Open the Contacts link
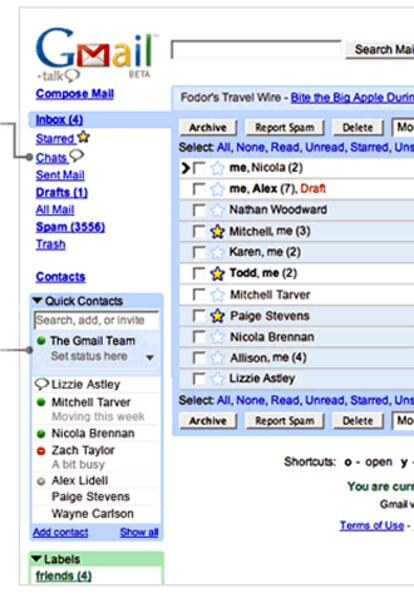This screenshot has width=414, height=603. [x=60, y=277]
